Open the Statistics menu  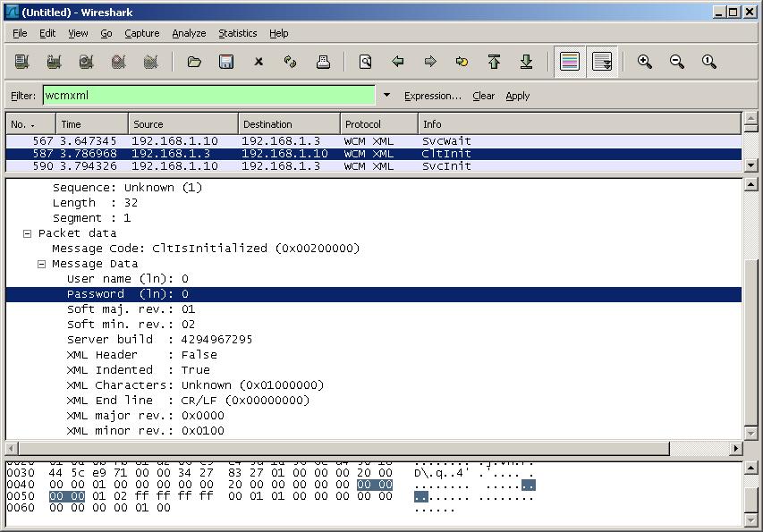(237, 33)
